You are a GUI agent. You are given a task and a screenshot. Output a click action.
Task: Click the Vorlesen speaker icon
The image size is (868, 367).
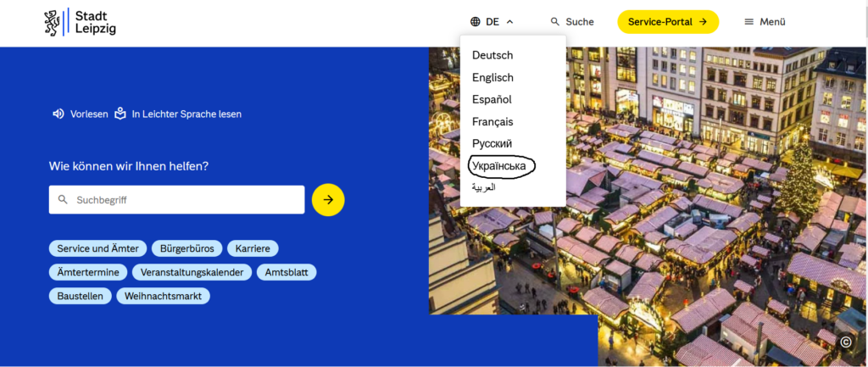(x=58, y=114)
